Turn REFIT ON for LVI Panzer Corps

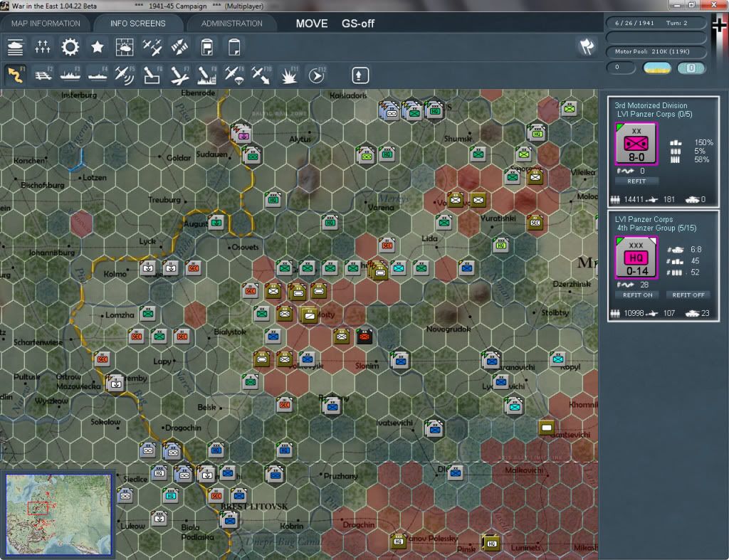coord(637,295)
